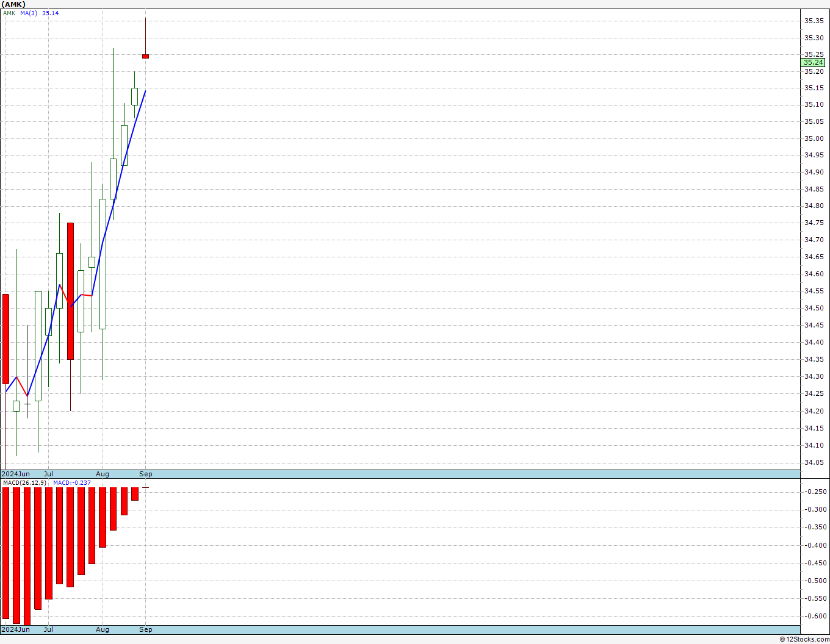
Task: Click the -0.400 MACD axis label
Action: [815, 545]
